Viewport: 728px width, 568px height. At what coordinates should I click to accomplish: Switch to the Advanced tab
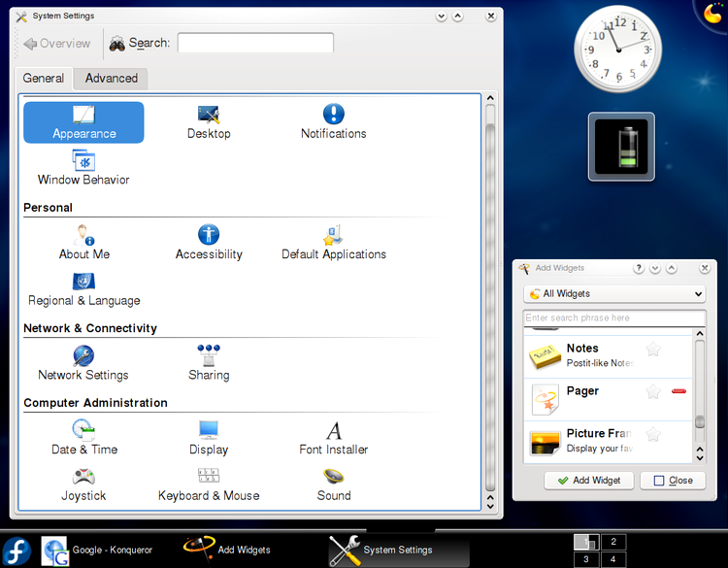(x=112, y=79)
